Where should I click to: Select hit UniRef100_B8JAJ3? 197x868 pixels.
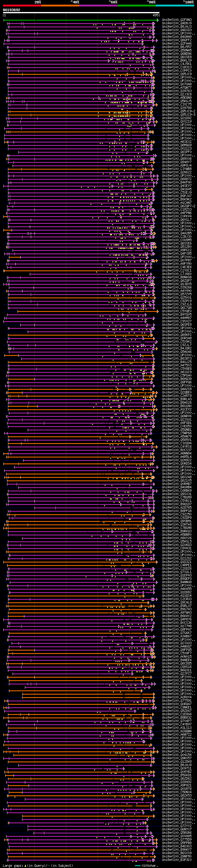[x=177, y=26]
